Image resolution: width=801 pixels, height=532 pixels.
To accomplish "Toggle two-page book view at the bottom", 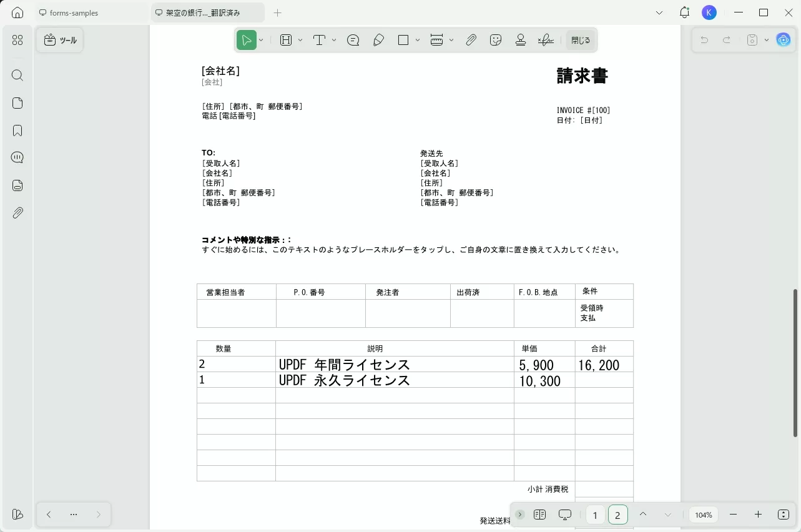I will 539,514.
